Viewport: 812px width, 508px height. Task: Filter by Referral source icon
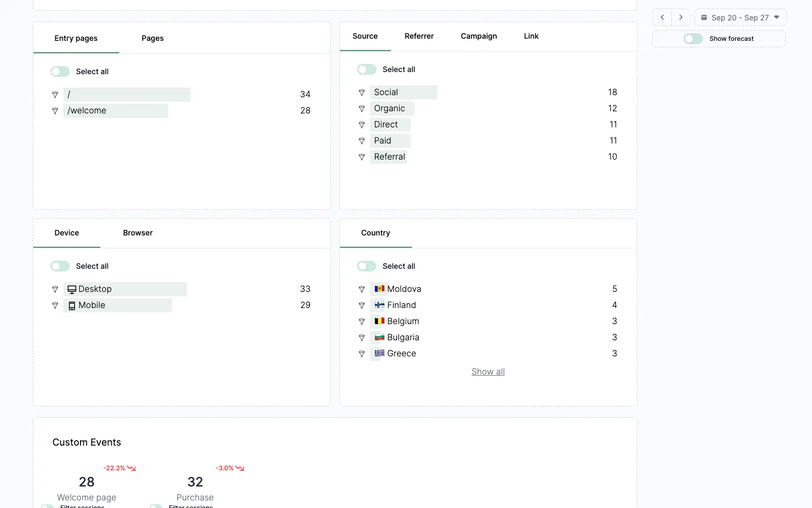coord(361,157)
